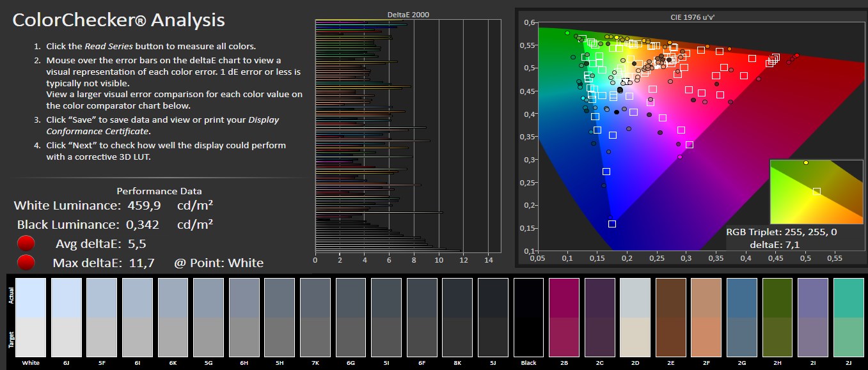Pick the 2D light beige swatch

pyautogui.click(x=635, y=317)
